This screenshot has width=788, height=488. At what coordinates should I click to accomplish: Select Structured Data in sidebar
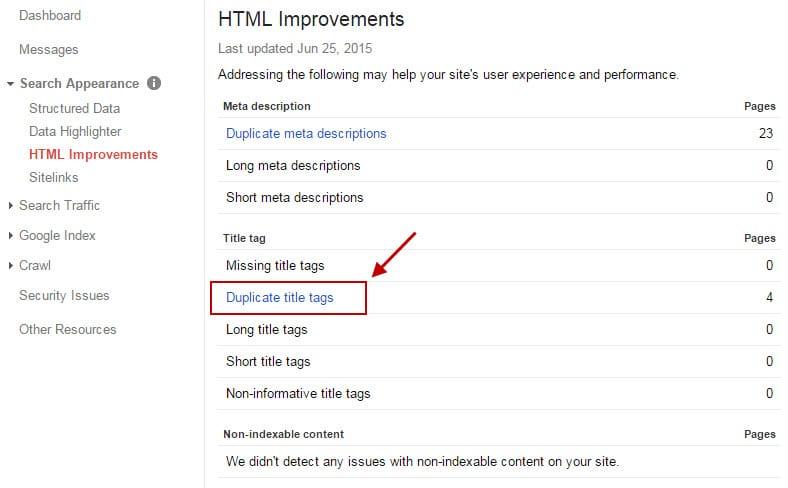pyautogui.click(x=74, y=109)
